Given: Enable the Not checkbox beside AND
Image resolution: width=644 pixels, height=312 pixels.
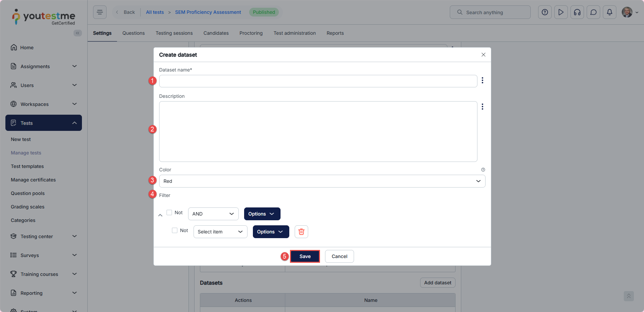Looking at the screenshot, I should pyautogui.click(x=169, y=212).
